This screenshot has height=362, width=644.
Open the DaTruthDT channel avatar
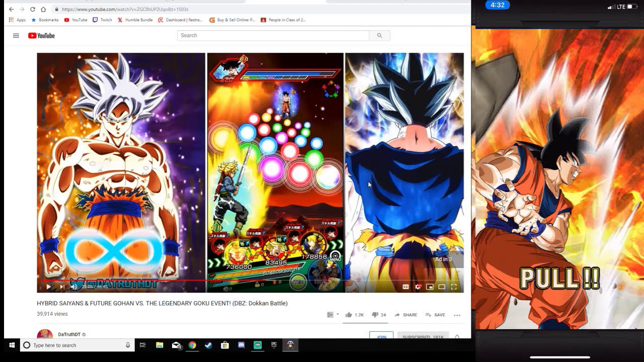(x=45, y=334)
